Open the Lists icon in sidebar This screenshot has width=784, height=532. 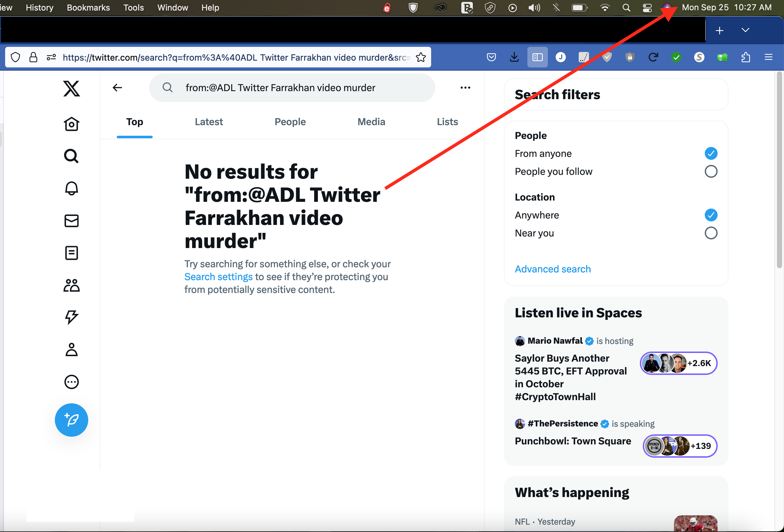(x=71, y=253)
